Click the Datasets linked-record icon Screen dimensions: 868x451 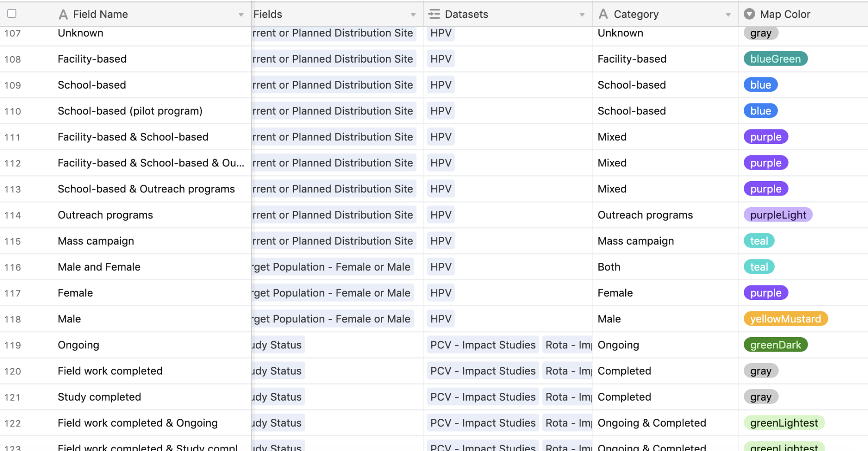tap(434, 14)
